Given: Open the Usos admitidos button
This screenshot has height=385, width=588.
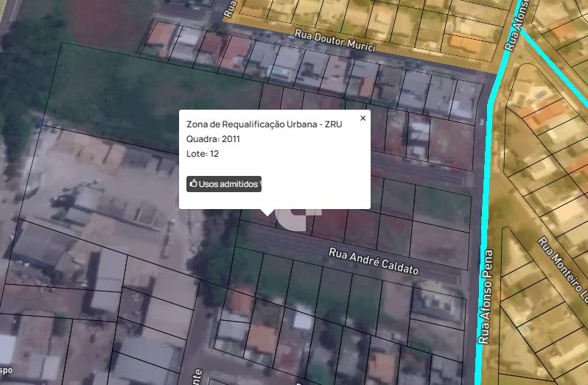Looking at the screenshot, I should click(224, 184).
